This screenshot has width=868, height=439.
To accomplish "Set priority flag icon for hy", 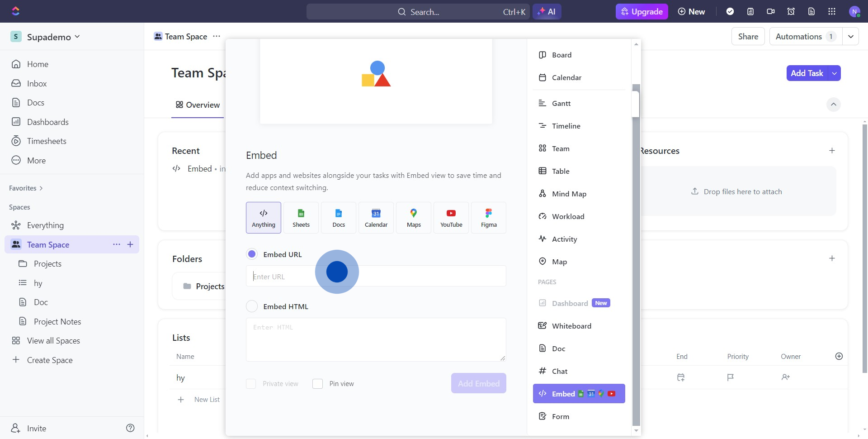I will [x=731, y=377].
